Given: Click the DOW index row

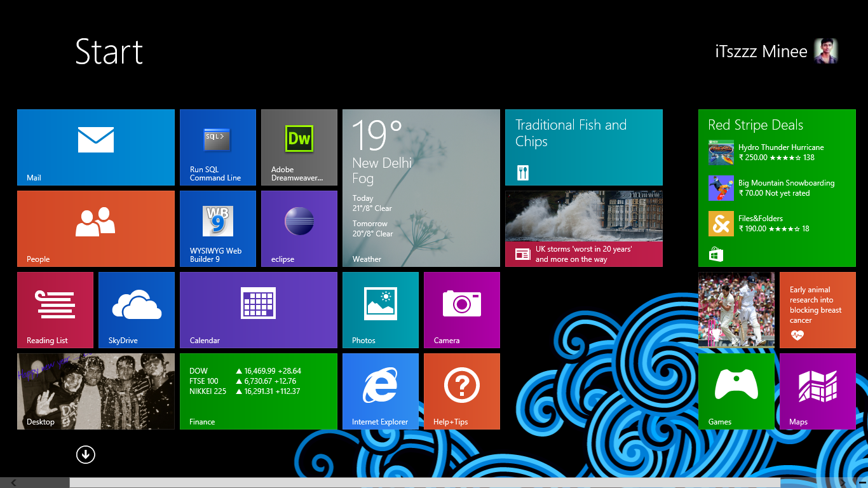Looking at the screenshot, I should coord(245,371).
